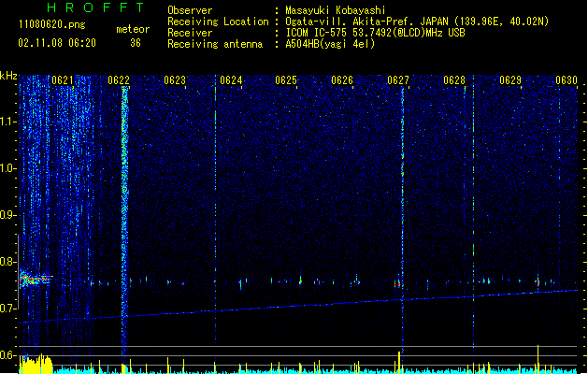This screenshot has height=374, width=588.
Task: Click the red-white strong echo near 0.75 kHz at start
Action: point(35,279)
